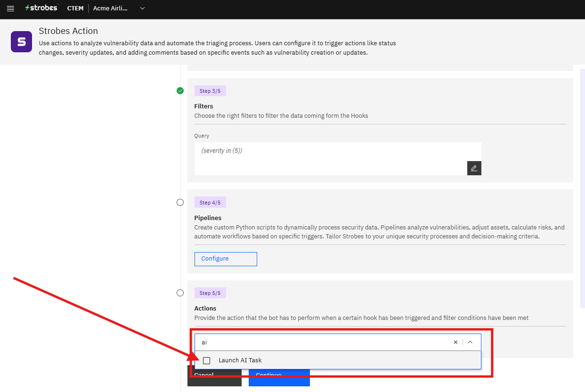
Task: Click the Strobes Action page title
Action: coord(68,31)
